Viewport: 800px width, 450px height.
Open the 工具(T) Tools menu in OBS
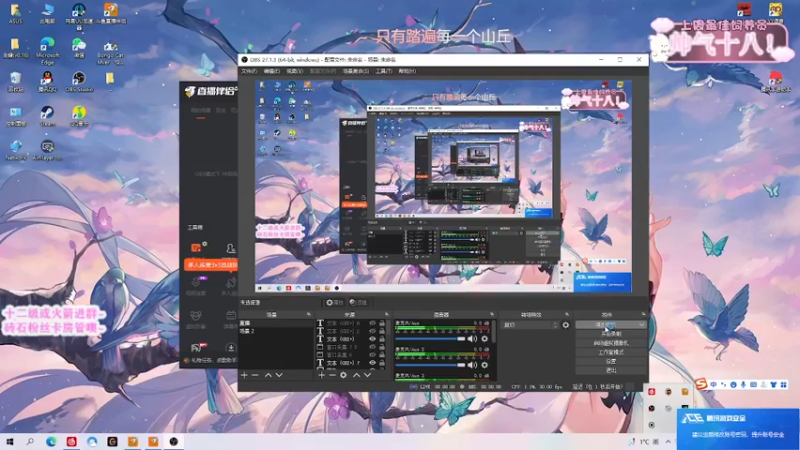384,71
